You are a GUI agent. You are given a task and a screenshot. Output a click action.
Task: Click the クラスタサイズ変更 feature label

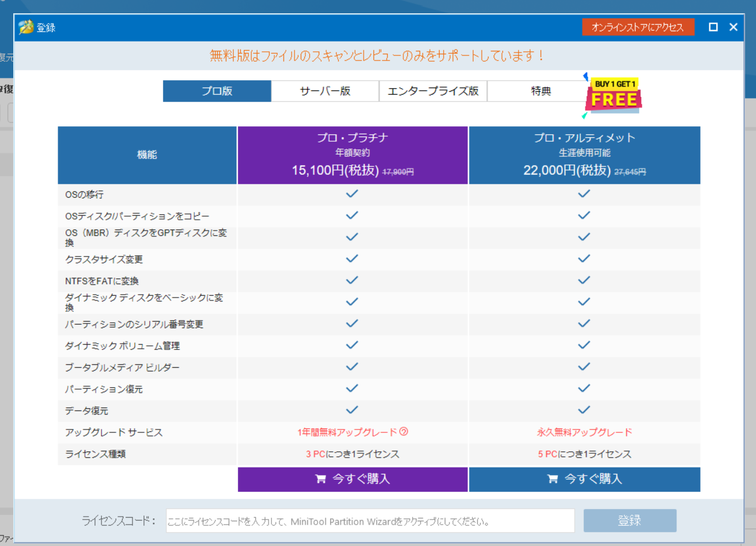click(x=104, y=259)
